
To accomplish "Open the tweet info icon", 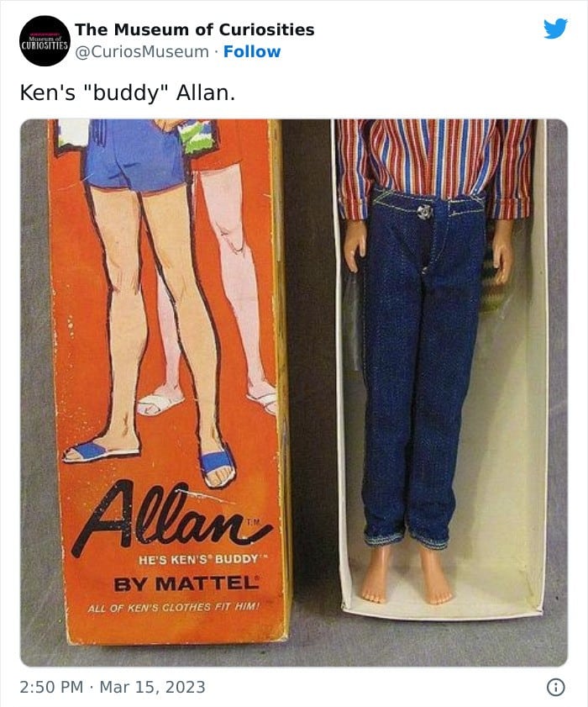I will [x=555, y=687].
